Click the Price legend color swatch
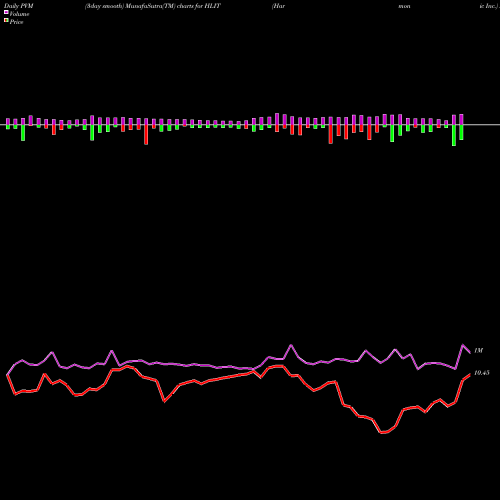Image resolution: width=500 pixels, height=500 pixels. pos(6,21)
